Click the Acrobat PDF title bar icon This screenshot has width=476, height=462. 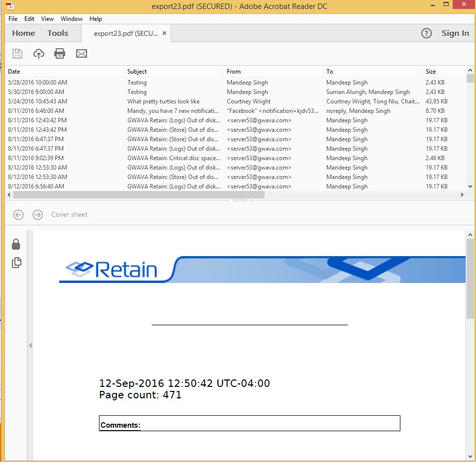point(10,5)
